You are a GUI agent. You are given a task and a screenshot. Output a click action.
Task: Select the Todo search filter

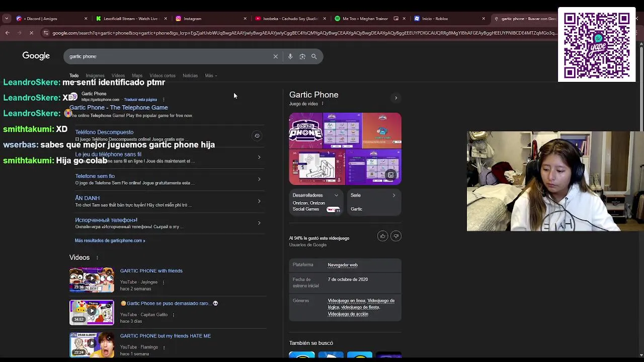coord(74,75)
